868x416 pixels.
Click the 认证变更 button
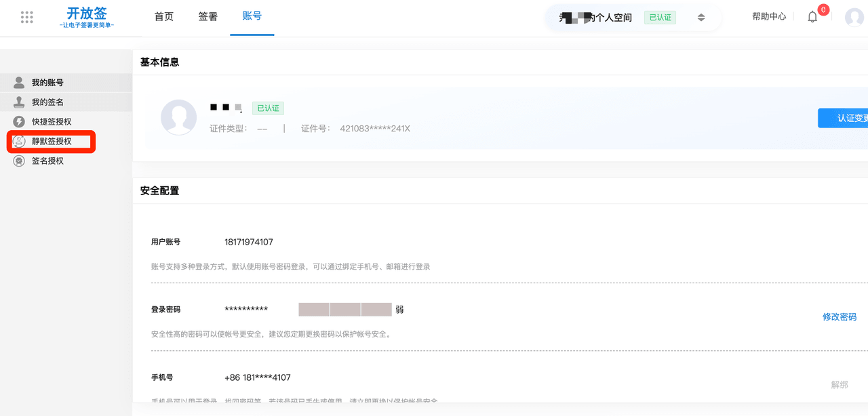click(843, 118)
